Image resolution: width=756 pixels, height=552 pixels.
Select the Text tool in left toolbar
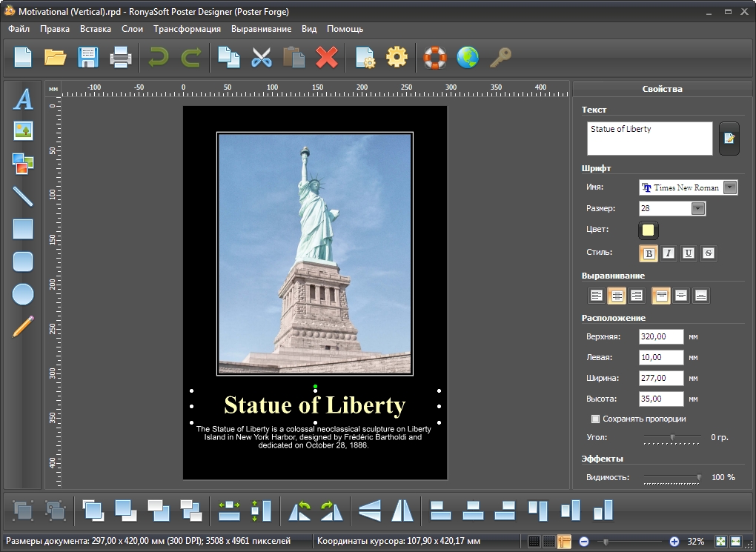click(24, 99)
